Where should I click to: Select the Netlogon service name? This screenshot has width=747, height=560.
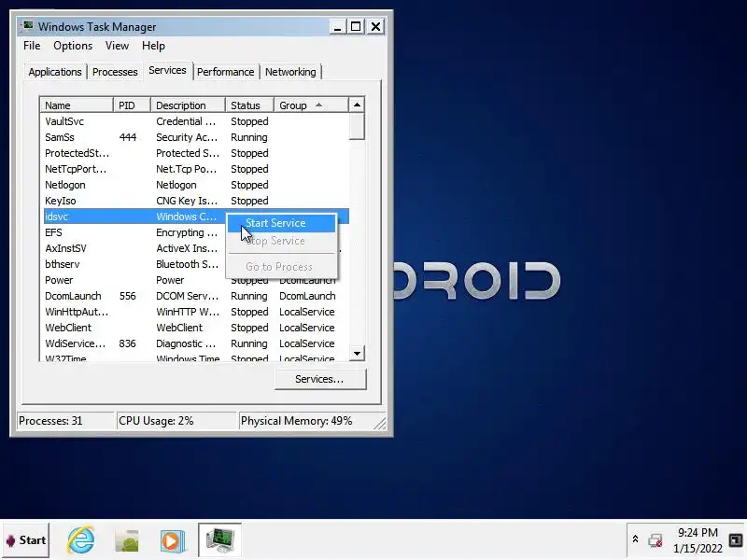[x=65, y=185]
